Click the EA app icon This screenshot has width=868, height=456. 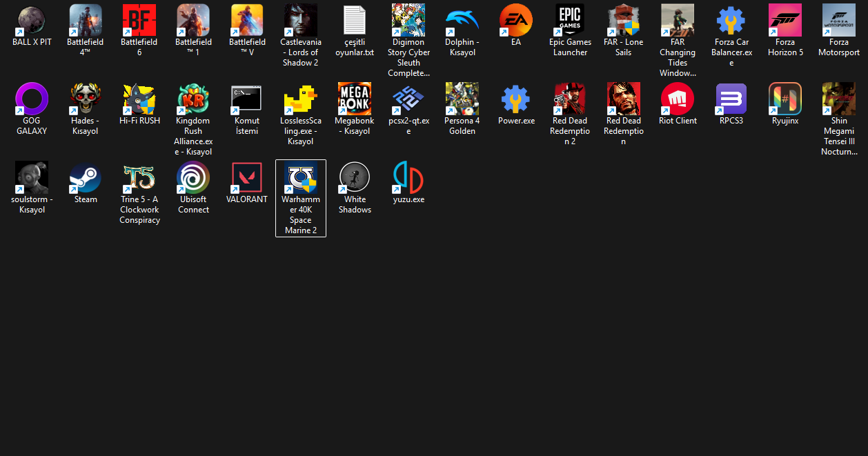(x=516, y=21)
